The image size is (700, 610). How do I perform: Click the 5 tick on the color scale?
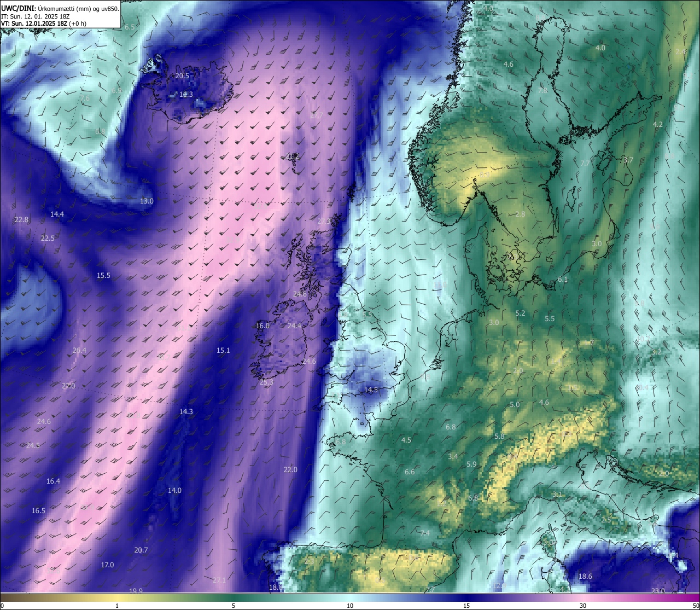tap(234, 606)
